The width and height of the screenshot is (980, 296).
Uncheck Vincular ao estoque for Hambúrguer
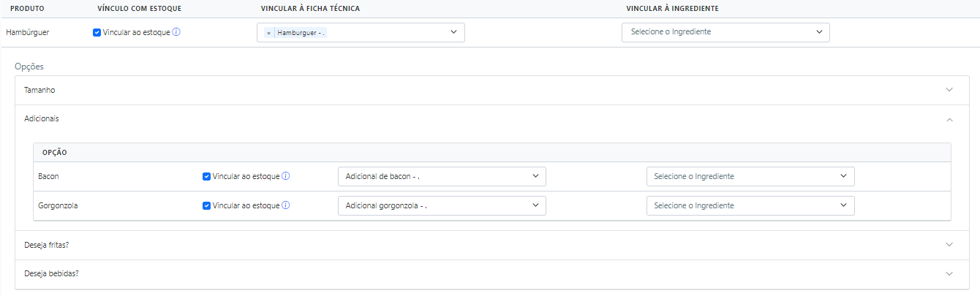tap(97, 32)
